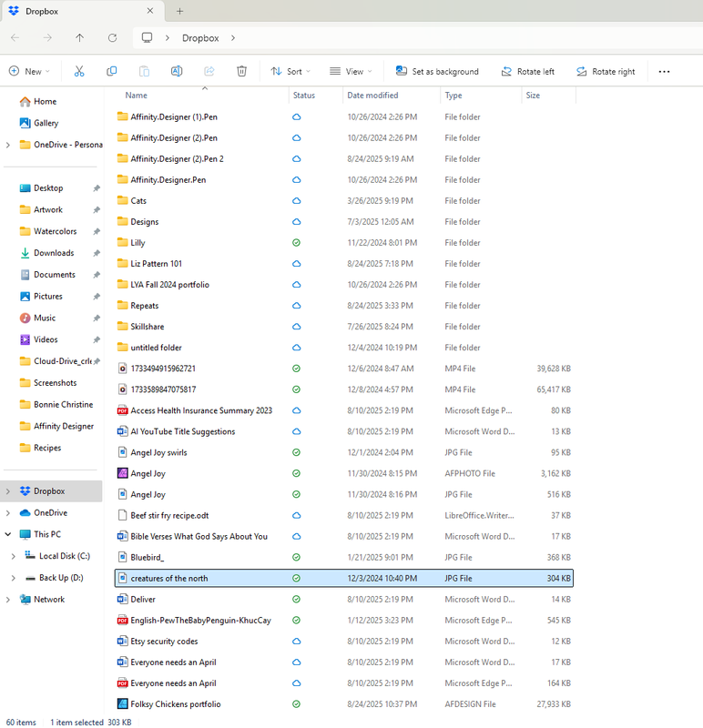Screen dimensions: 703x728
Task: Click the Refresh icon in navigation bar
Action: [x=112, y=38]
